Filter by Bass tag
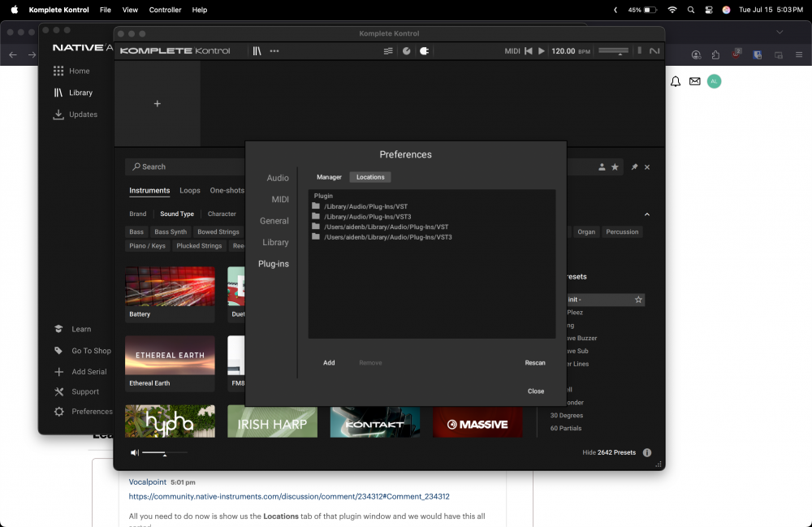 [136, 232]
